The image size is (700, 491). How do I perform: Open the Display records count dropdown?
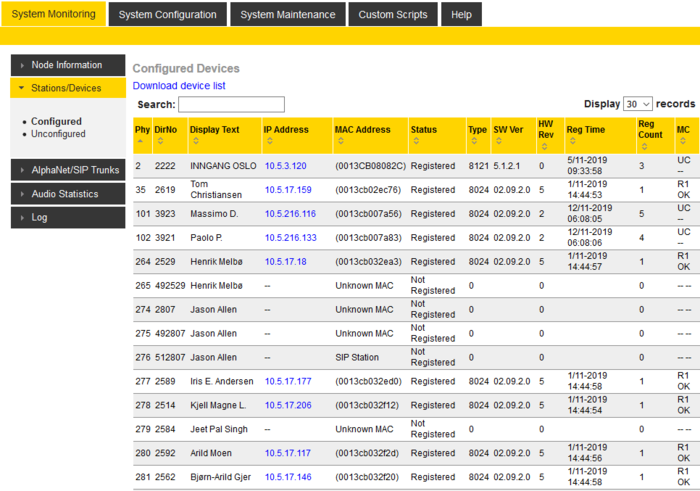(x=638, y=104)
